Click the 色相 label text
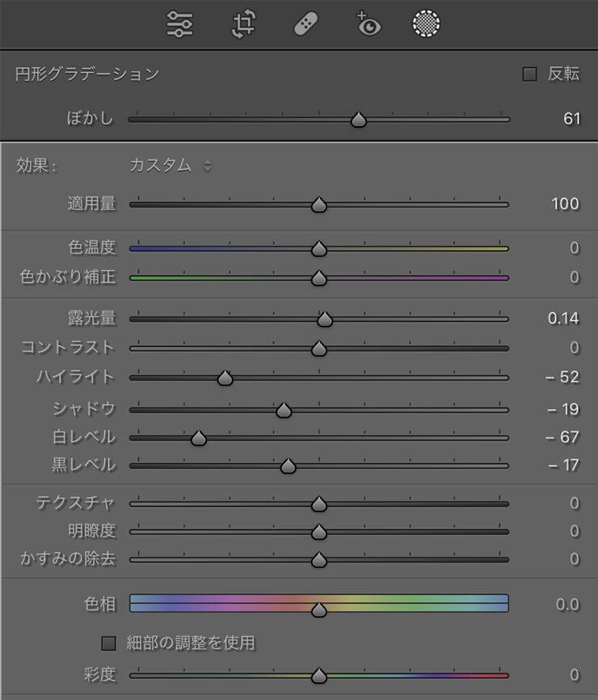Image resolution: width=598 pixels, height=700 pixels. pos(100,605)
